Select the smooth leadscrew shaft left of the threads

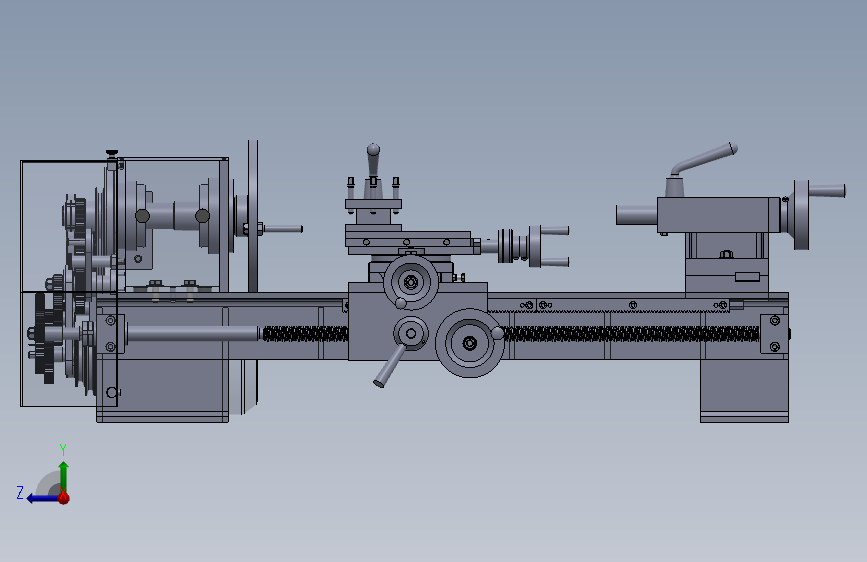coord(193,334)
